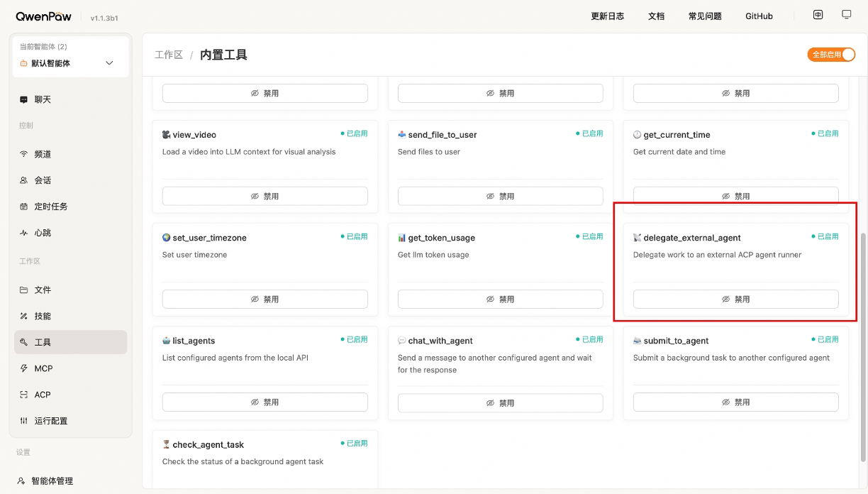Click the agent management icon beside 智能体管理
This screenshot has width=868, height=494.
tap(21, 481)
